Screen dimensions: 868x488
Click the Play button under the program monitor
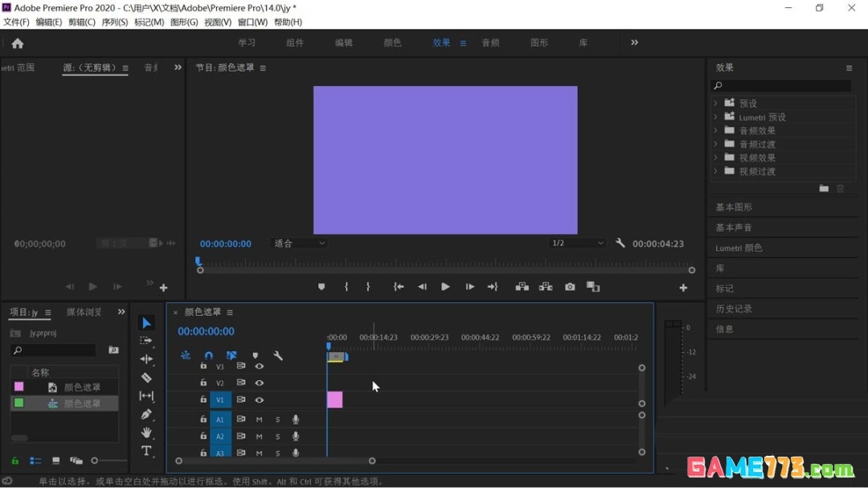pos(445,286)
